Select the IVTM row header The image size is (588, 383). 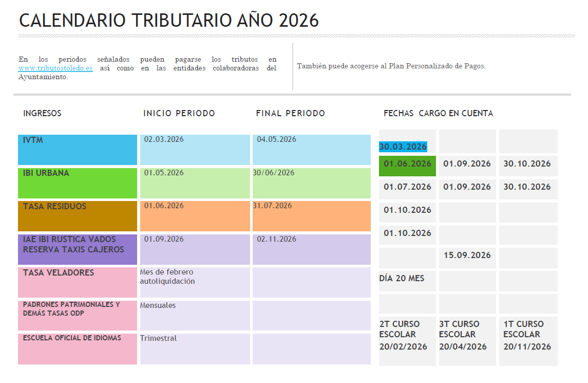click(77, 150)
